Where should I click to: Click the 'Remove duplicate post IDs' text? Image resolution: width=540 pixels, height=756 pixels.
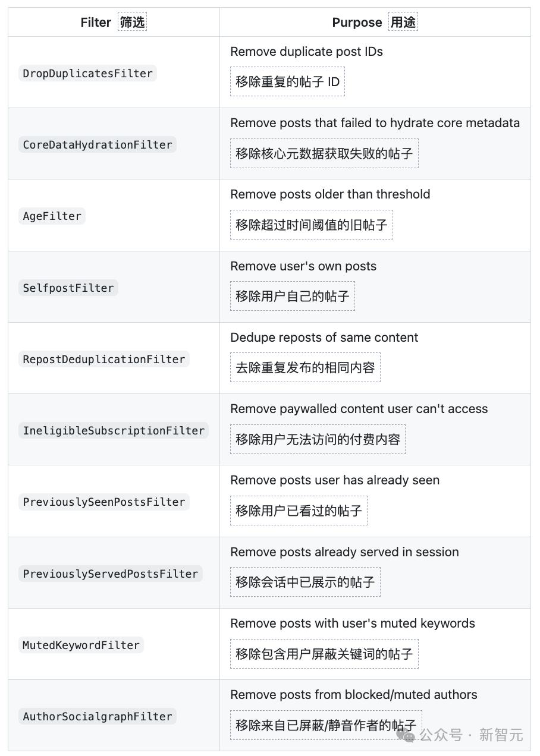pos(306,52)
